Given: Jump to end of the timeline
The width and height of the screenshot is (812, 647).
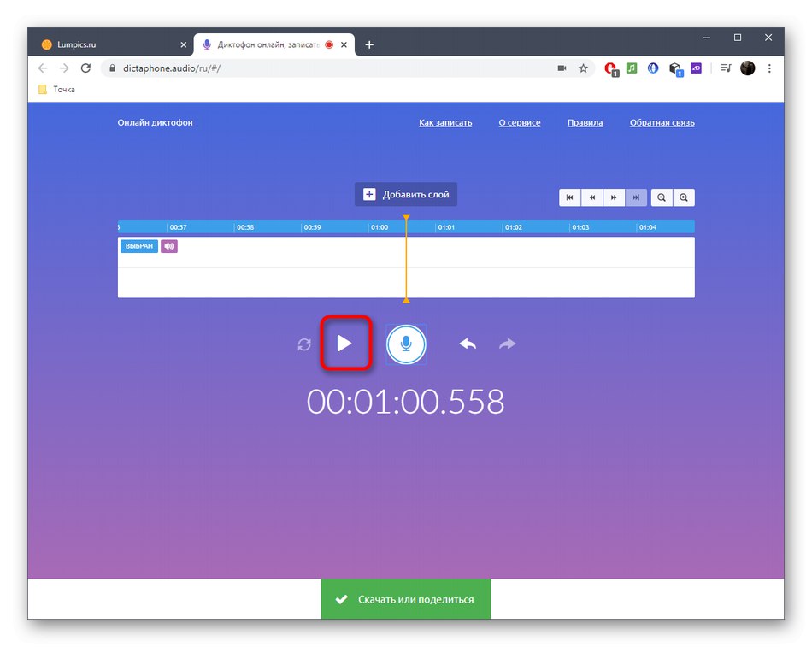Looking at the screenshot, I should [636, 197].
